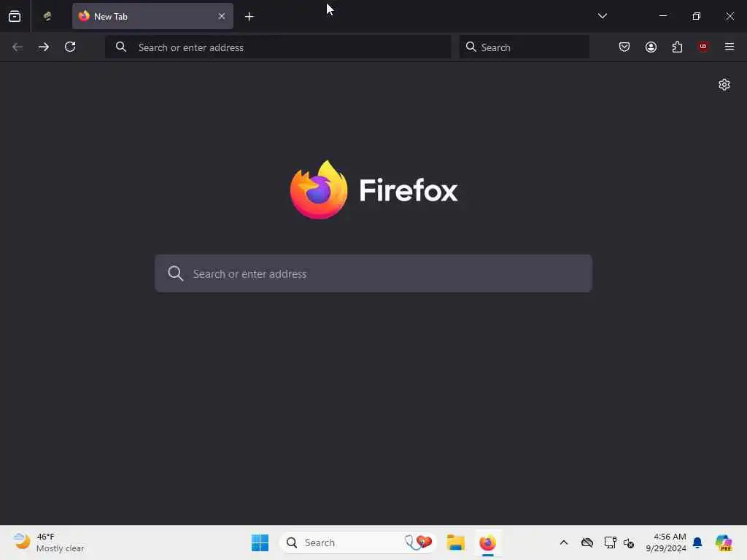
Task: Expand the list all tabs dropdown
Action: pyautogui.click(x=602, y=16)
